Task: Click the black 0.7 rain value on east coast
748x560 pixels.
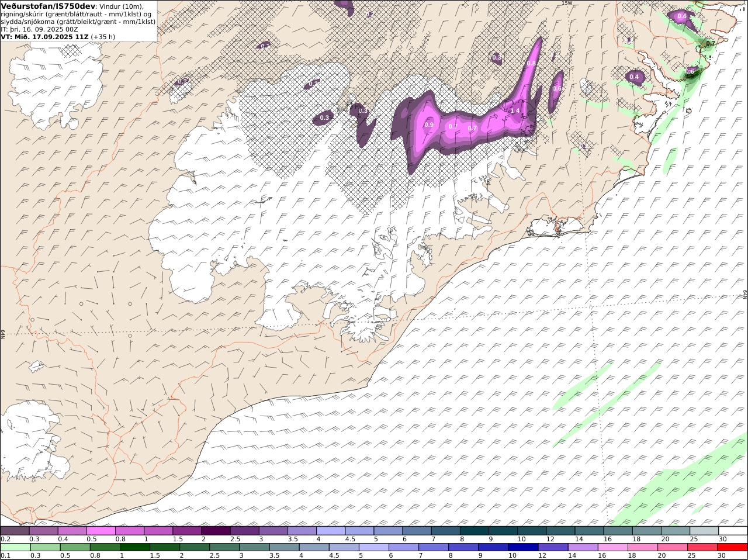Action: click(x=711, y=43)
